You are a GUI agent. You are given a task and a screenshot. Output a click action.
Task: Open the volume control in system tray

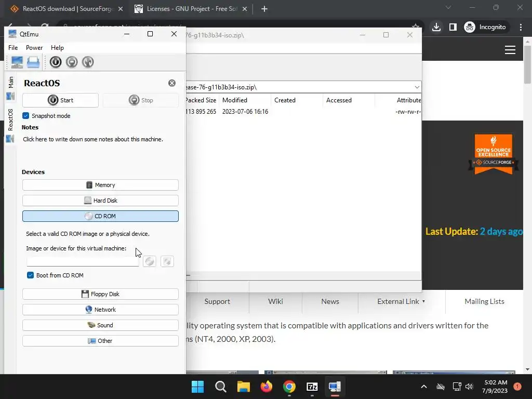469,387
